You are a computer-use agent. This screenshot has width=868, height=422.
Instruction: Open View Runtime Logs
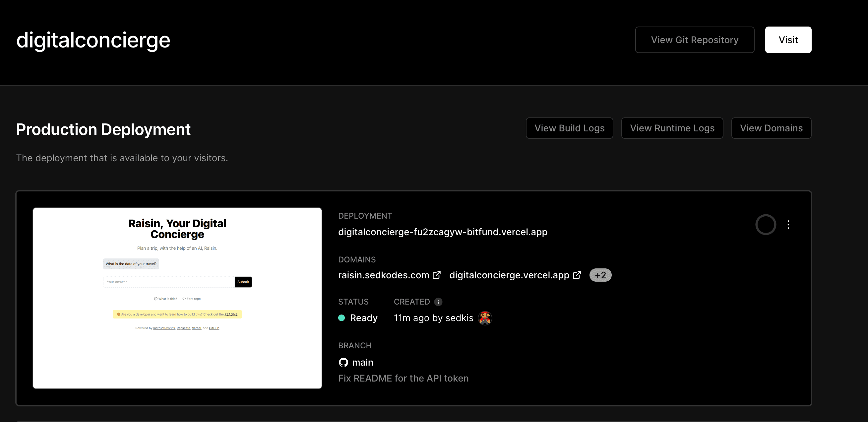[672, 128]
